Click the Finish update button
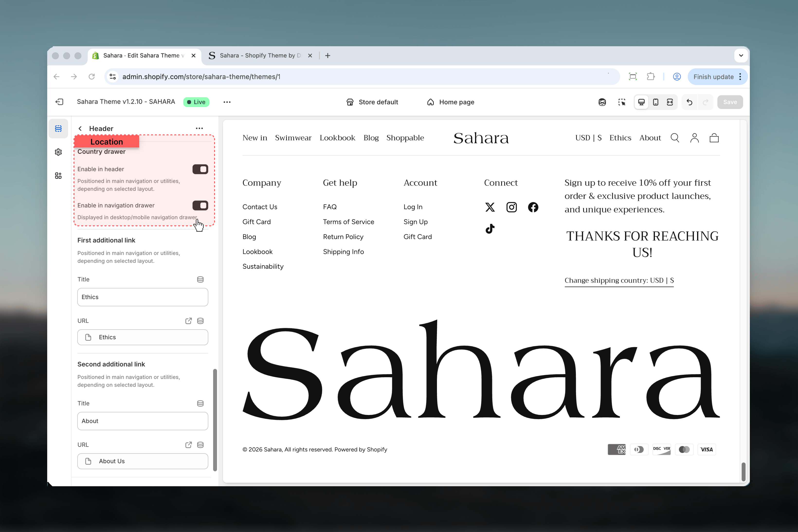 (713, 77)
